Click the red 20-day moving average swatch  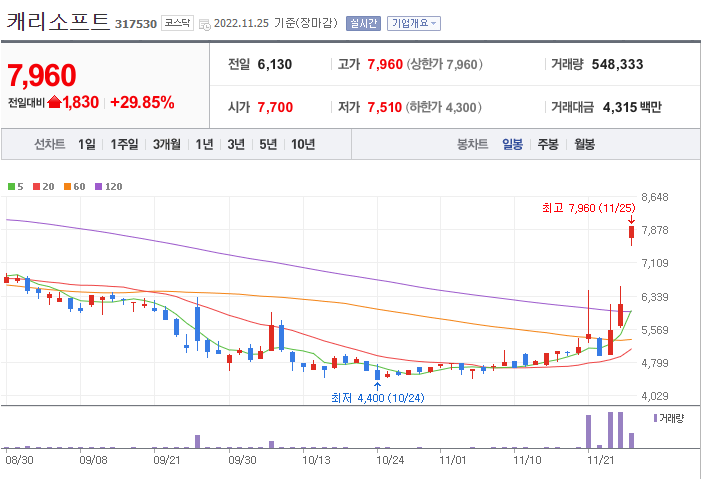click(37, 187)
